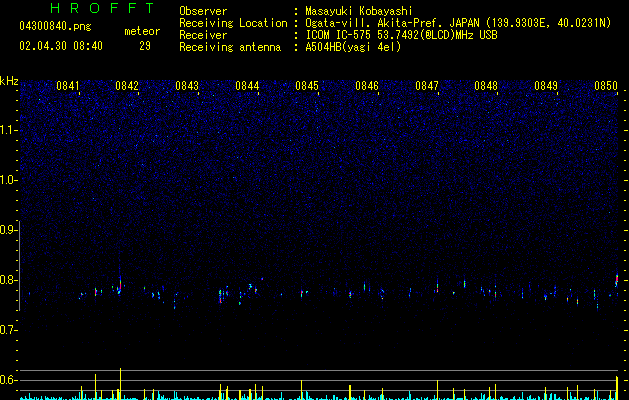Click the 0845 time marker

tap(307, 86)
